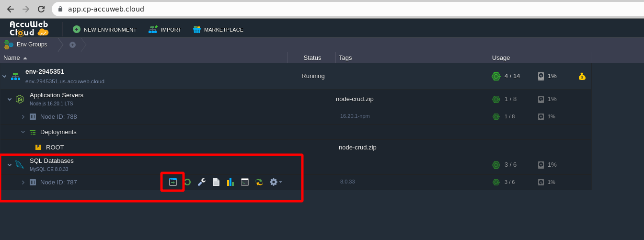Collapse the Application Servers layer

tap(10, 99)
